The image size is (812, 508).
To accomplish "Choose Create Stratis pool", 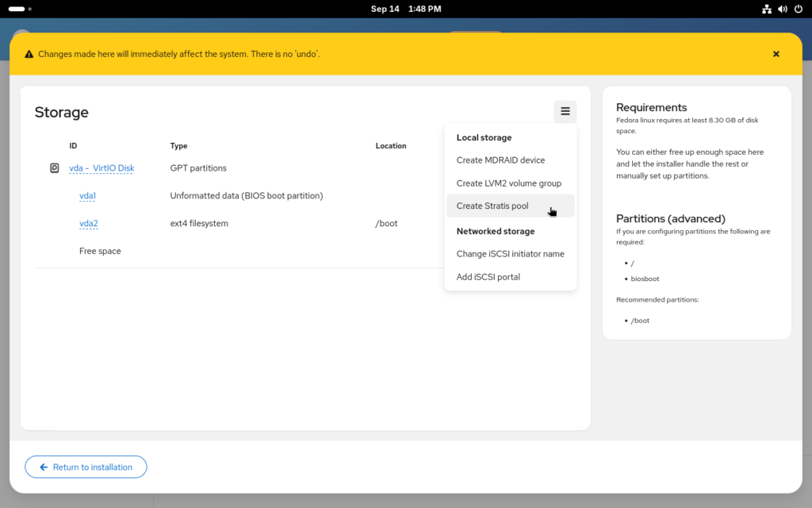I will click(x=510, y=206).
